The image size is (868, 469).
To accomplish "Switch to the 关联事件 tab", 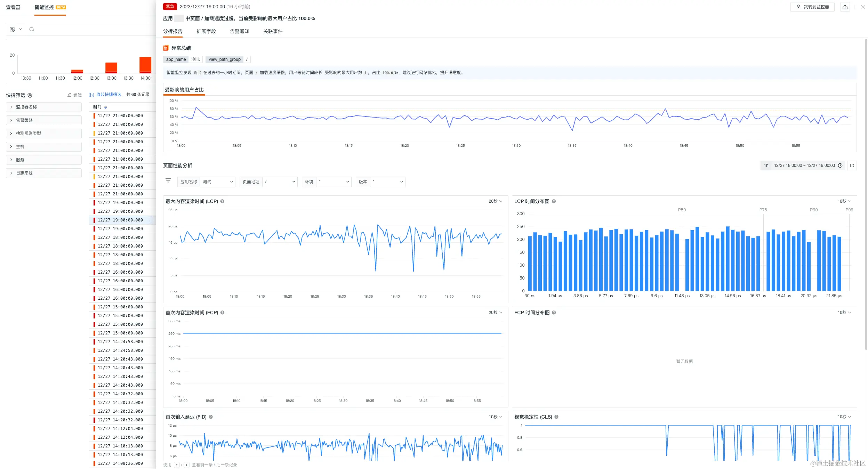I will (x=273, y=31).
